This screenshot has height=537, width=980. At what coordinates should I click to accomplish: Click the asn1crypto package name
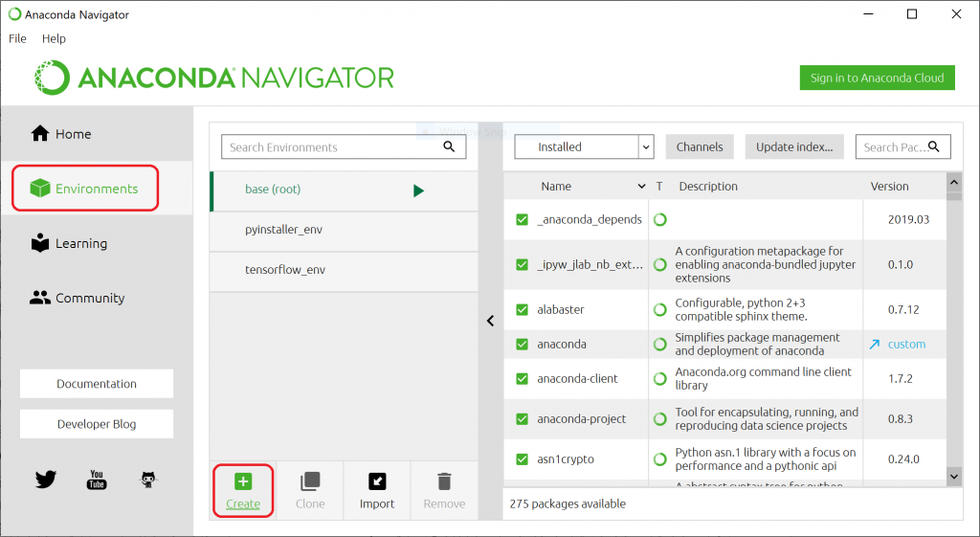(x=566, y=459)
